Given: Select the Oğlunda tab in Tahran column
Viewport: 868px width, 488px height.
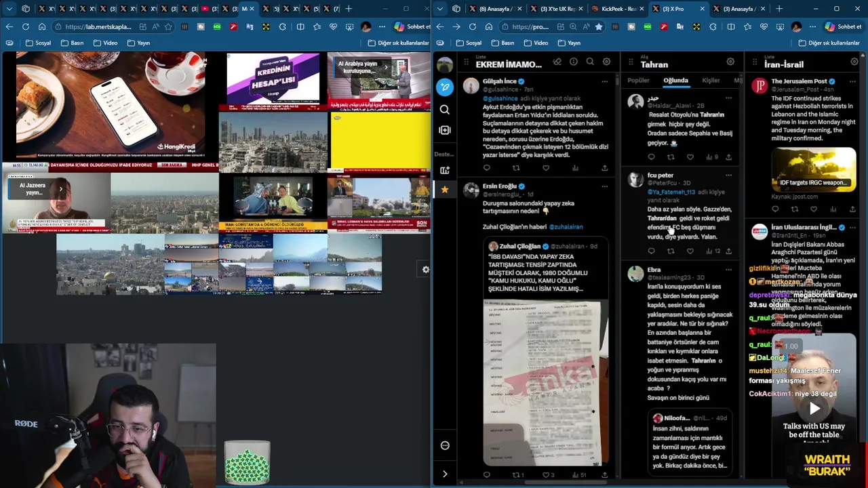Looking at the screenshot, I should [x=675, y=81].
